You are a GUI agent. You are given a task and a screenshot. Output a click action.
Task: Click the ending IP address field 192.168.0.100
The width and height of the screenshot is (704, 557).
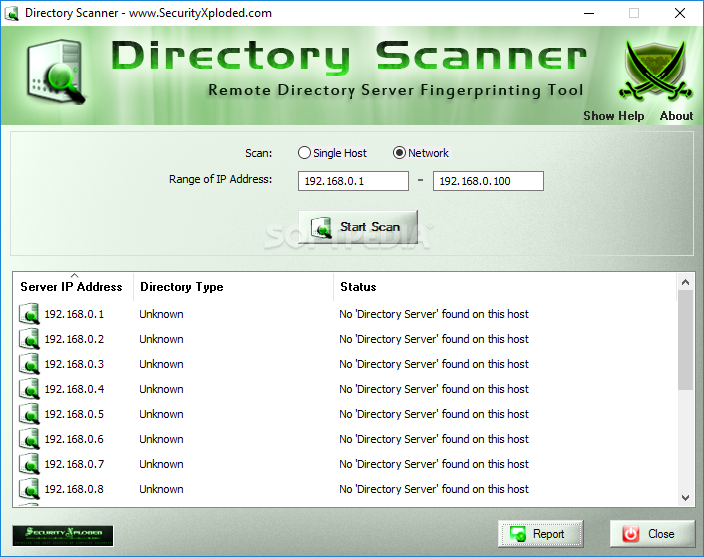(488, 181)
